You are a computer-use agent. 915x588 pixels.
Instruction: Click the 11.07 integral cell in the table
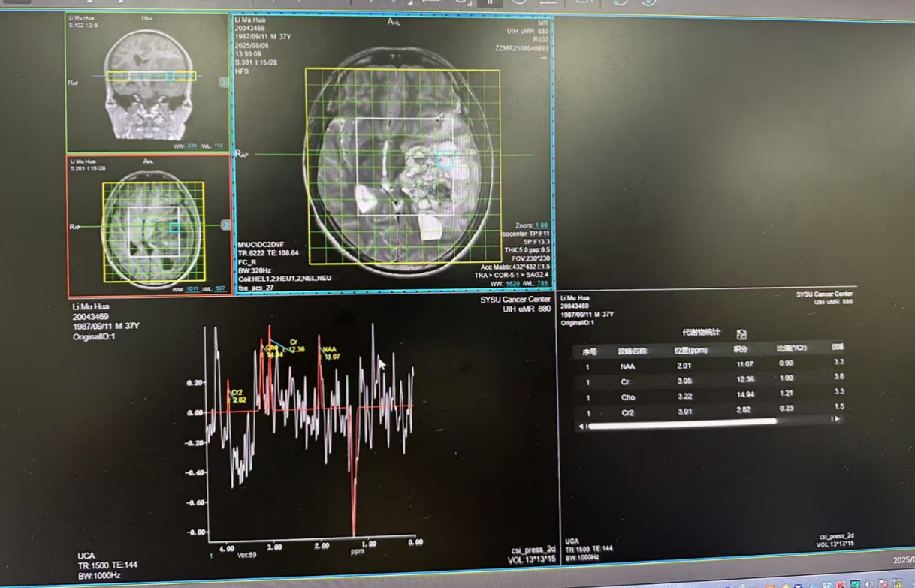(744, 364)
